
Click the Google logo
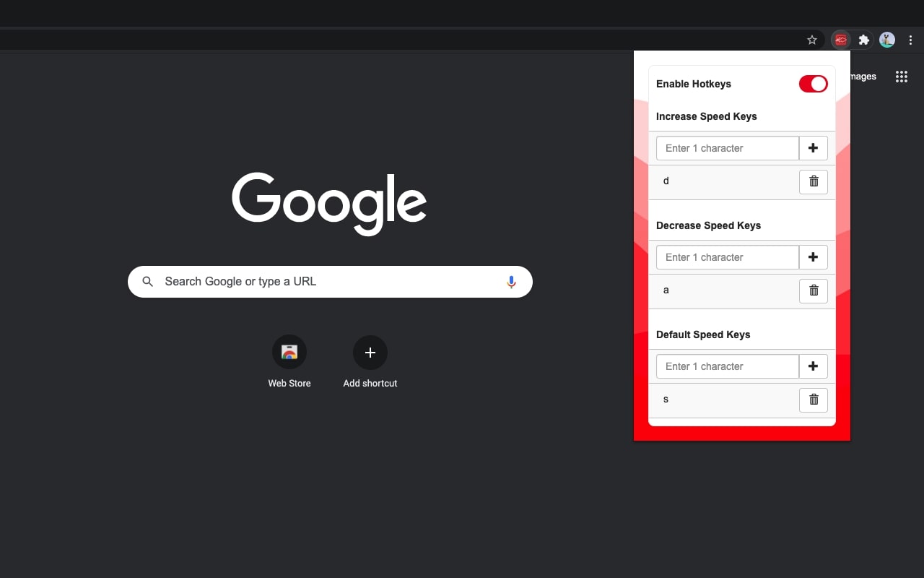click(x=329, y=204)
